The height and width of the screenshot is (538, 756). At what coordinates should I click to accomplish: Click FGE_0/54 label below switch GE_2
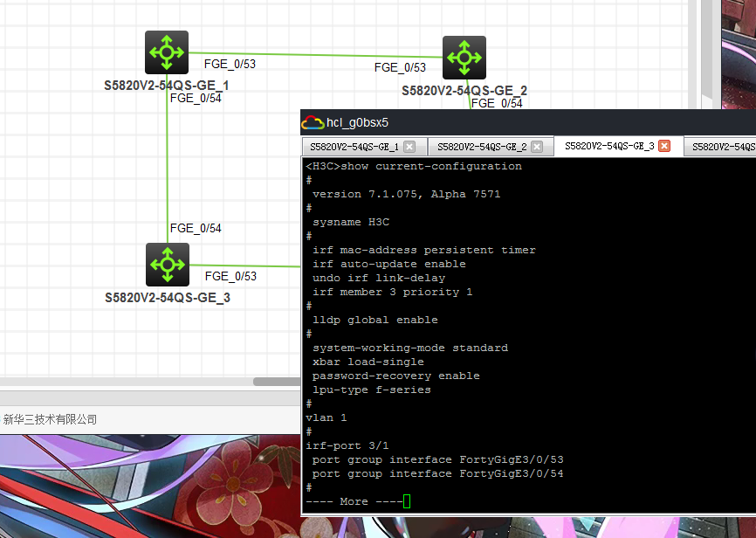click(x=497, y=103)
